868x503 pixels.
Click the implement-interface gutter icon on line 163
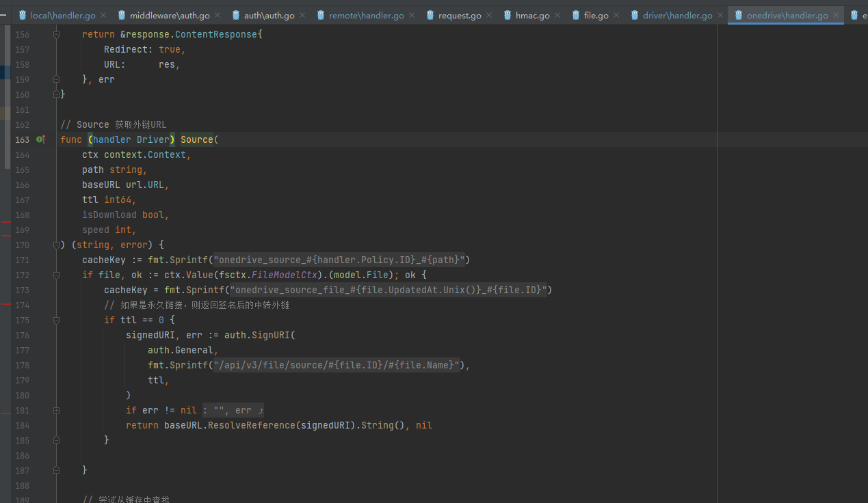40,139
